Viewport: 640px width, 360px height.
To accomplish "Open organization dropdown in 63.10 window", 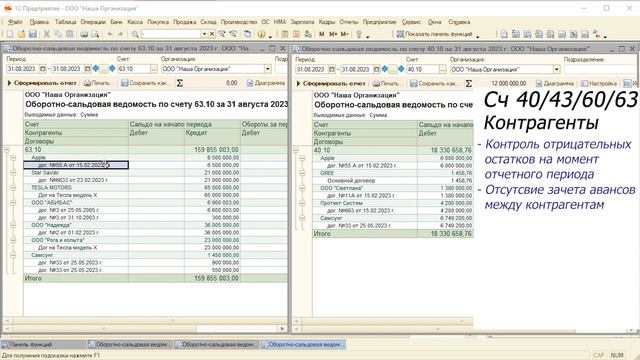I will [268, 69].
